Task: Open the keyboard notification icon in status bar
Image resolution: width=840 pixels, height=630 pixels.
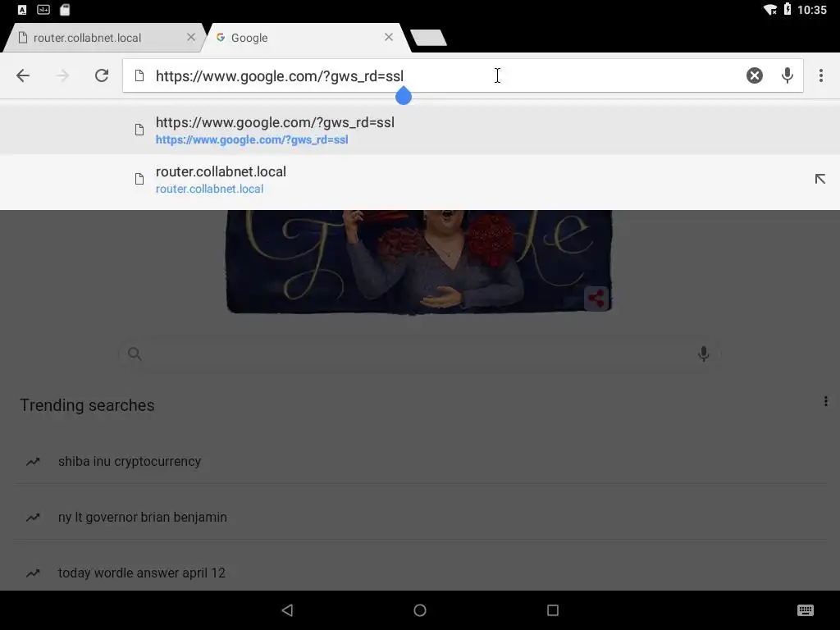Action: (x=43, y=10)
